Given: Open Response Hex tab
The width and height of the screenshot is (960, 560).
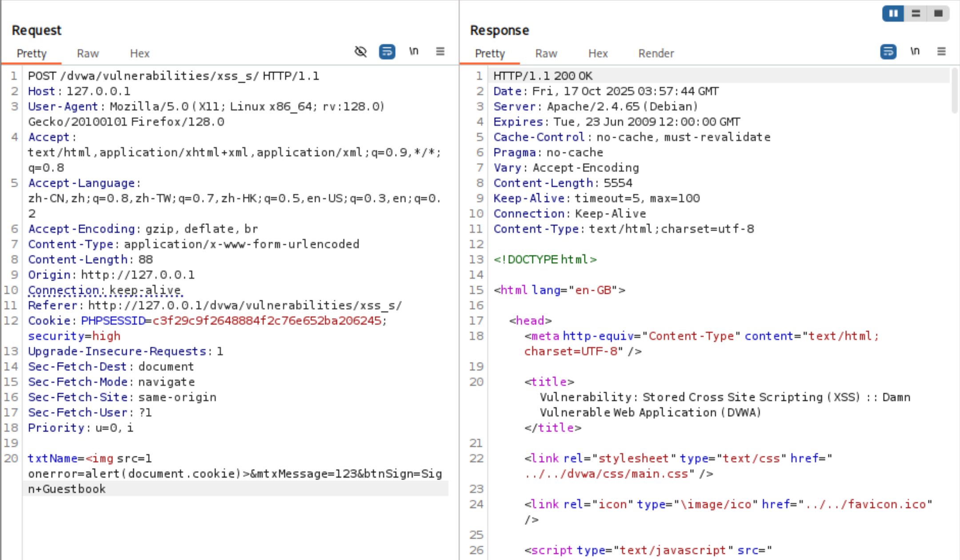Looking at the screenshot, I should tap(598, 53).
